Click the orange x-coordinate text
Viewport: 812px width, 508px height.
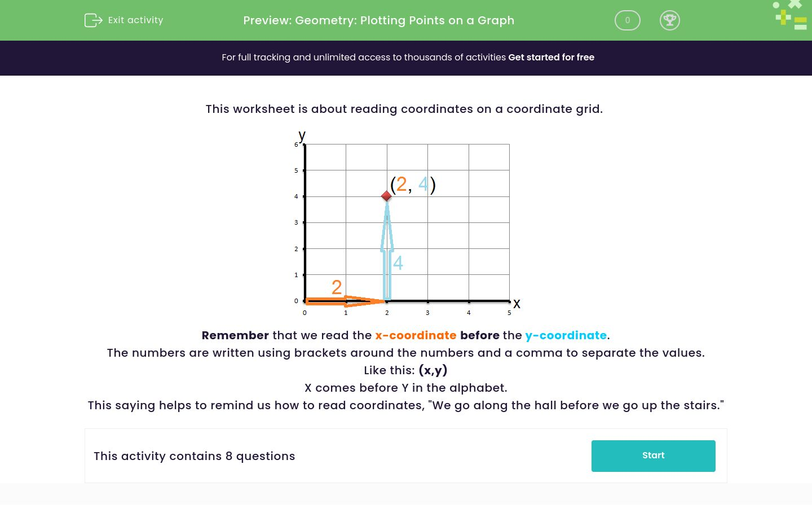416,335
